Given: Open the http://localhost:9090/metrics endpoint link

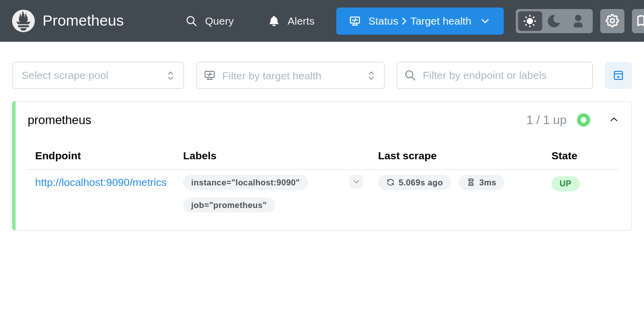Looking at the screenshot, I should [101, 182].
